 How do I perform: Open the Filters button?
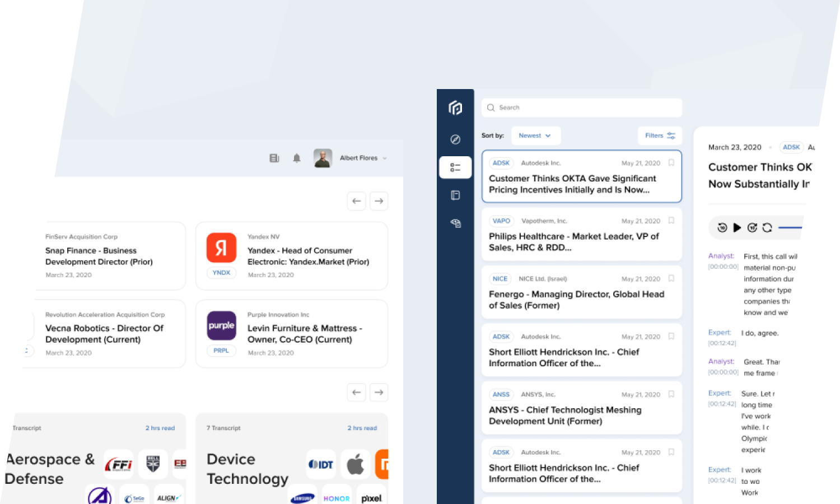[660, 136]
